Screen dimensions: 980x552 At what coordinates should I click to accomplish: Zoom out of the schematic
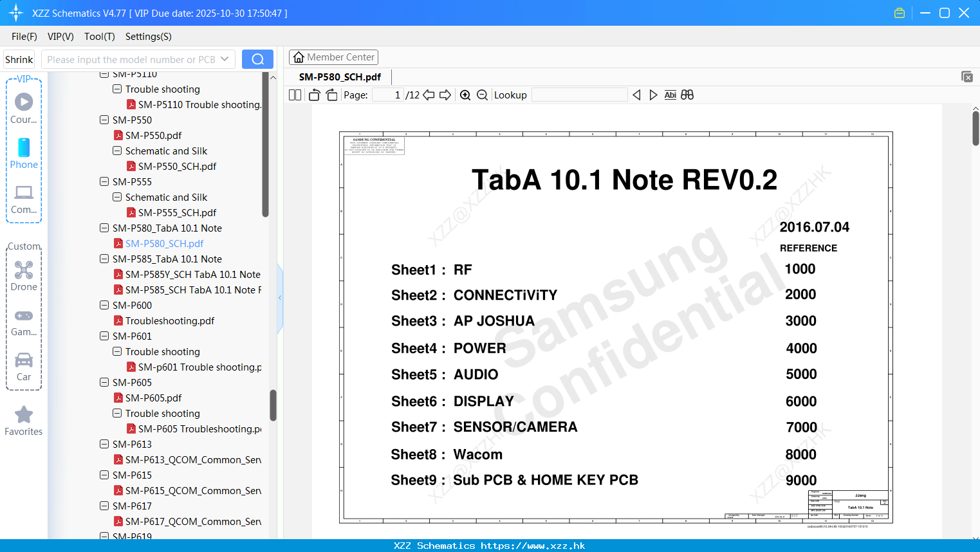(483, 95)
